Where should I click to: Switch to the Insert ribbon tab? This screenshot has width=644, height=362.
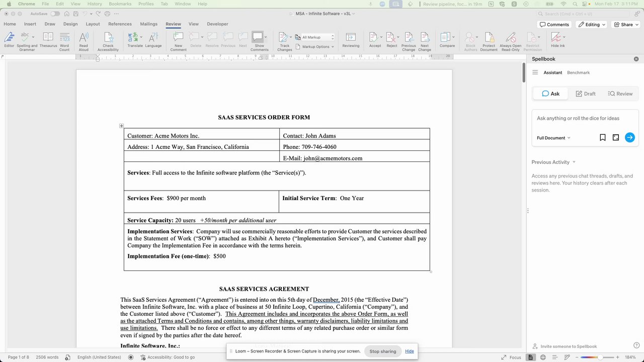[x=30, y=24]
